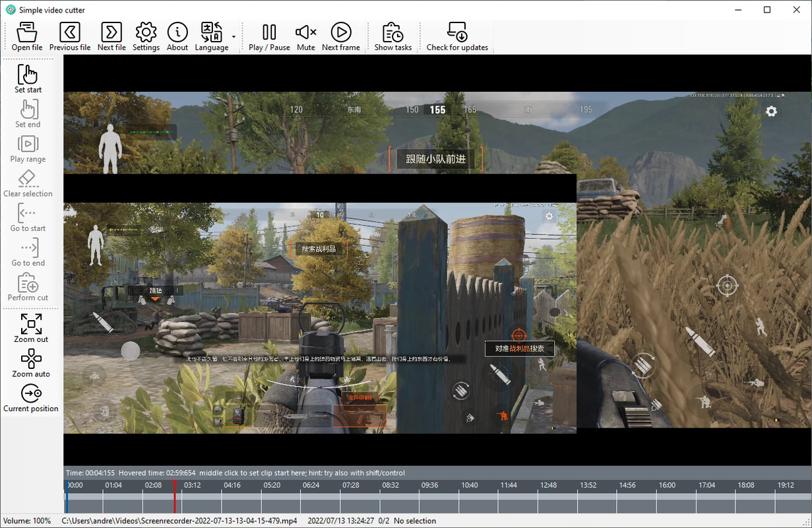Open the About dialog
The height and width of the screenshot is (528, 812).
(177, 36)
